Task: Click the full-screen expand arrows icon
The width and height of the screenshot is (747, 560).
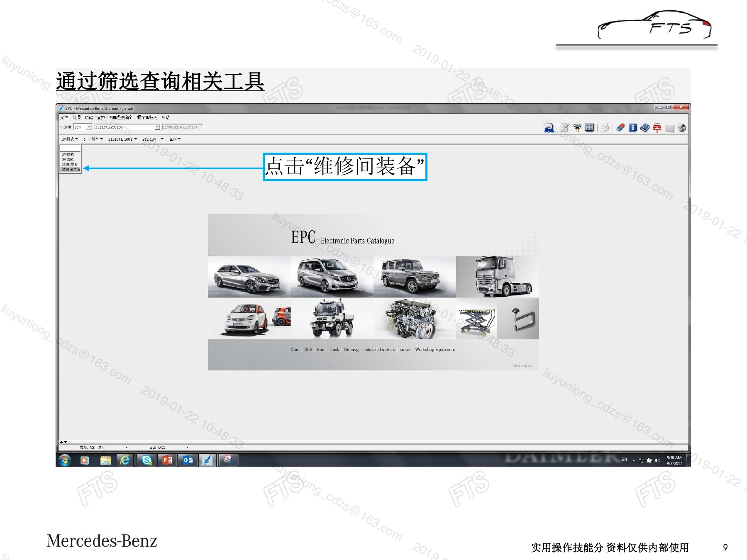Action: (589, 128)
